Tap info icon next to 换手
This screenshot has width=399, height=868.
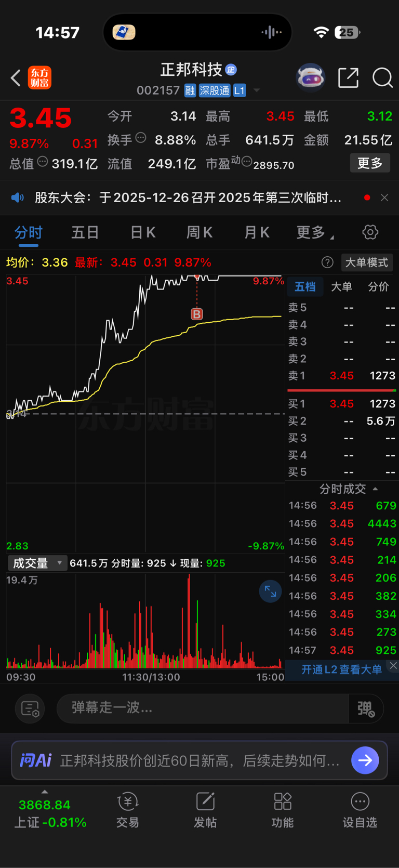coord(141,138)
